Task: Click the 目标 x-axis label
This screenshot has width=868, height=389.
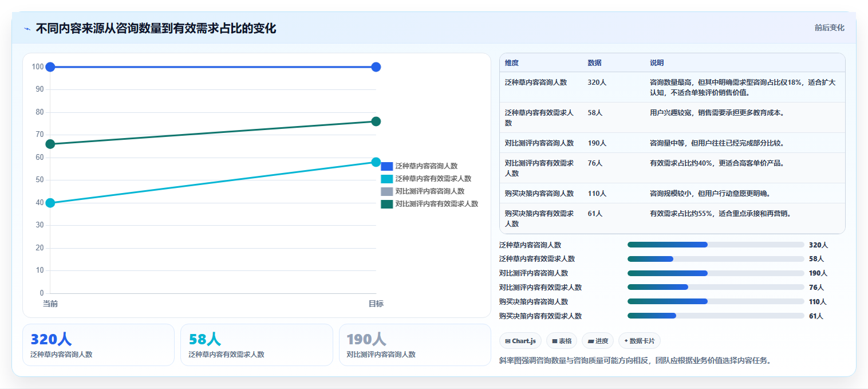Action: pos(376,304)
